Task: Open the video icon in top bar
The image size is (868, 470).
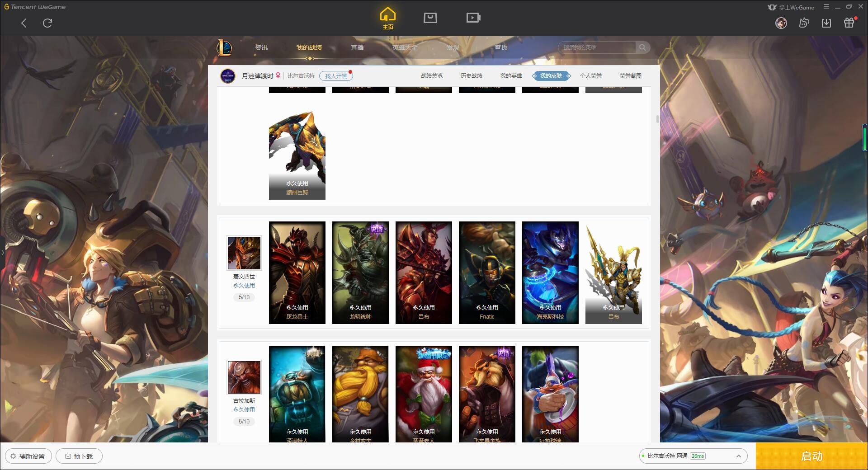Action: tap(473, 18)
